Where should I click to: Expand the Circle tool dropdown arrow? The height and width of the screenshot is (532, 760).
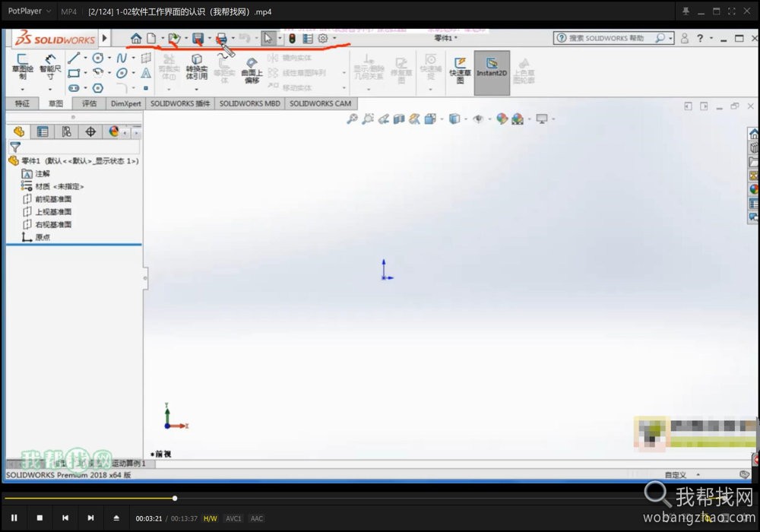[109, 59]
